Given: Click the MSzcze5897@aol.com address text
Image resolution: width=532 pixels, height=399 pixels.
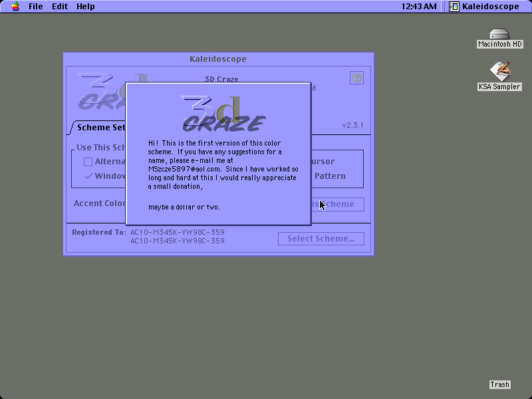Looking at the screenshot, I should click(x=184, y=169).
